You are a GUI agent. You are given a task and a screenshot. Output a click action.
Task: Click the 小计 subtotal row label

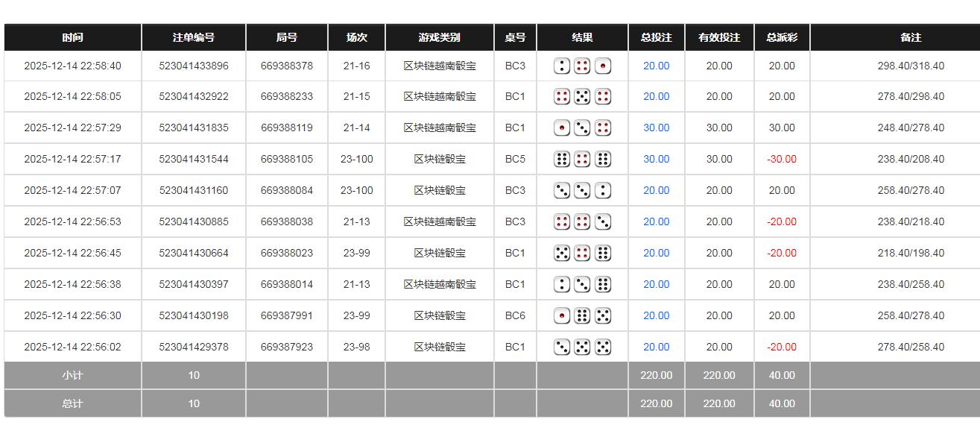pos(72,376)
